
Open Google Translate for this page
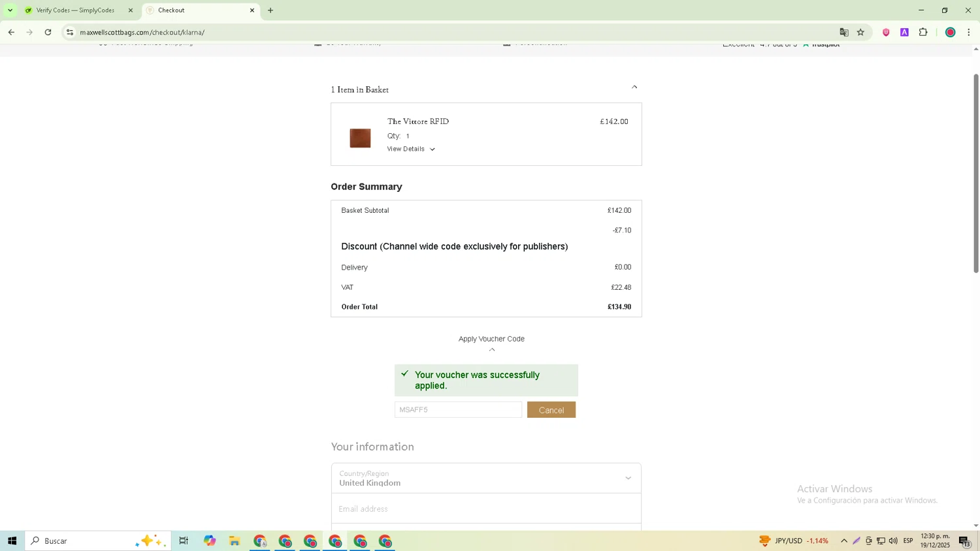coord(844,32)
